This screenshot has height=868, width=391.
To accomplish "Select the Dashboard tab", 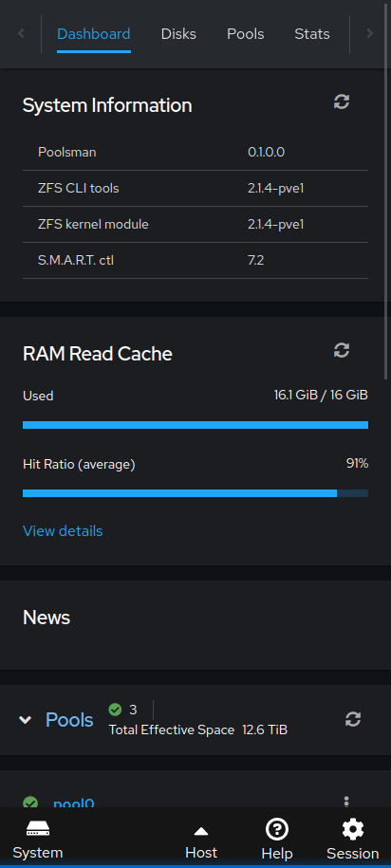I will pyautogui.click(x=94, y=34).
